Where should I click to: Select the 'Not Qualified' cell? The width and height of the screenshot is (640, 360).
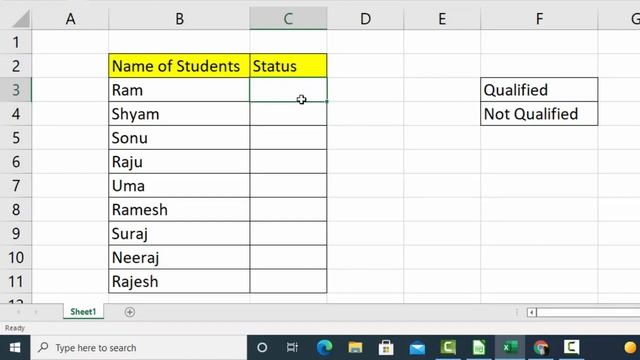coord(539,113)
